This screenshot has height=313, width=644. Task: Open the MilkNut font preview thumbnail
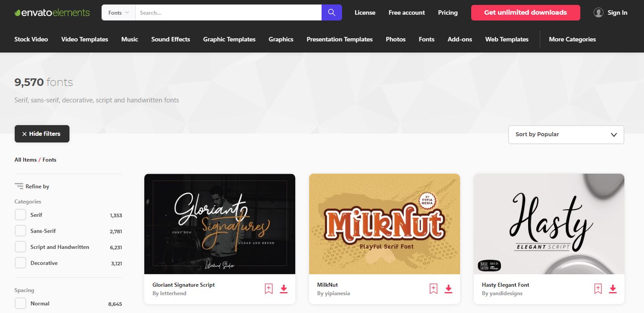[x=384, y=224]
